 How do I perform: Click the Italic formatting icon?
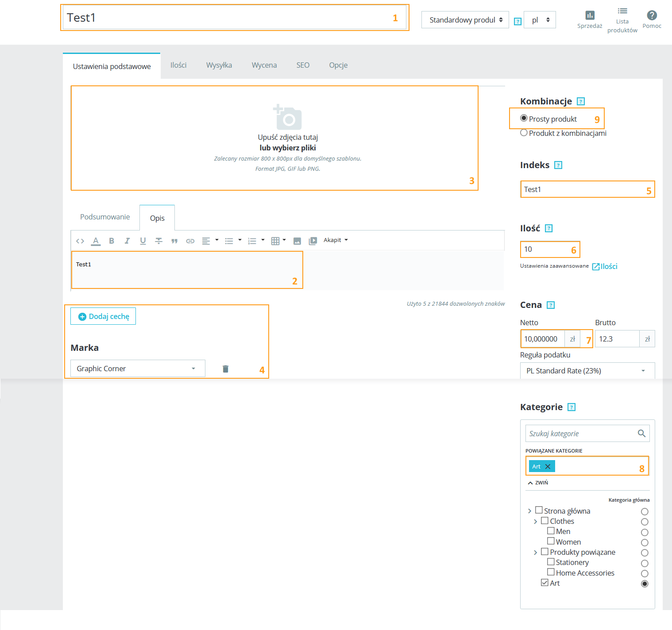point(127,241)
